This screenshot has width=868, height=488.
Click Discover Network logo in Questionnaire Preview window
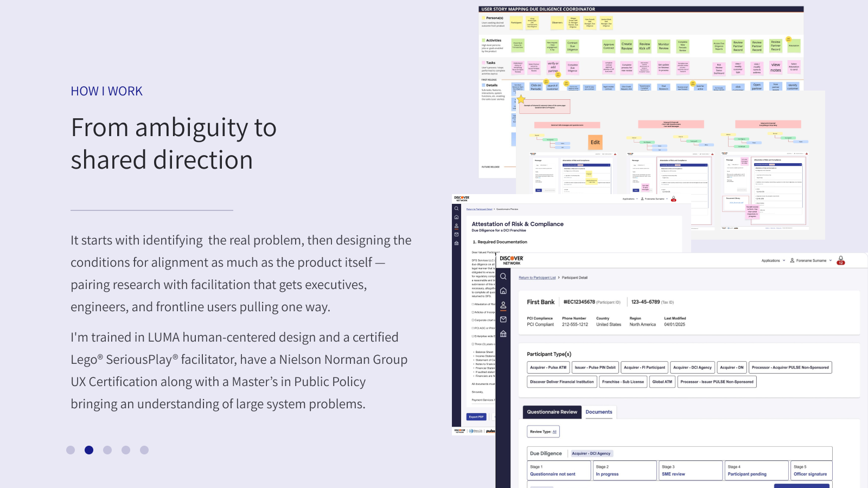coord(462,198)
